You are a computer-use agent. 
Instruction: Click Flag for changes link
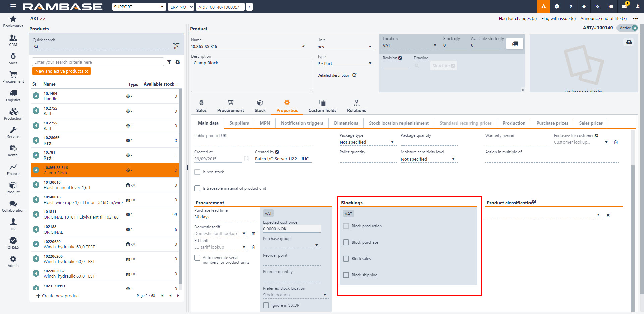click(x=518, y=19)
